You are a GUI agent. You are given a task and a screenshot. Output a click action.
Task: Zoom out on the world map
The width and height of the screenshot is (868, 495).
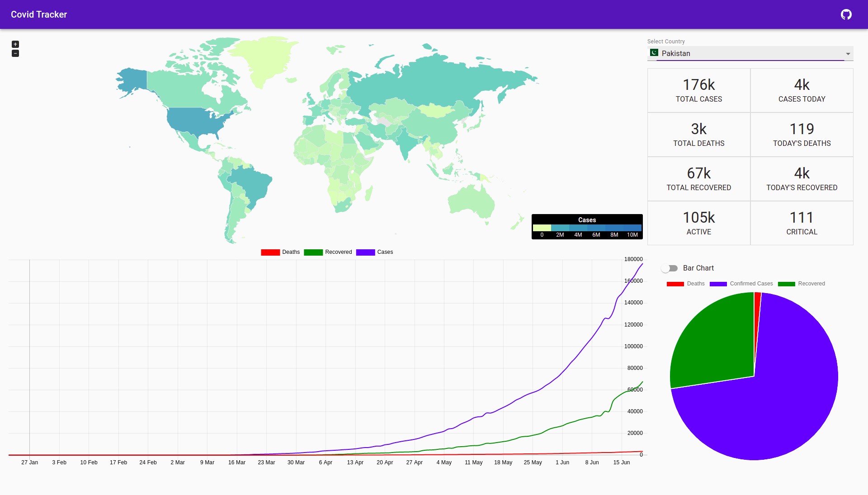pos(15,53)
